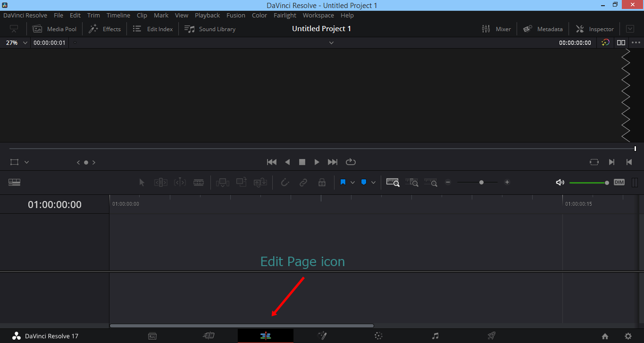The height and width of the screenshot is (343, 644).
Task: Toggle the Mixer panel
Action: (496, 29)
